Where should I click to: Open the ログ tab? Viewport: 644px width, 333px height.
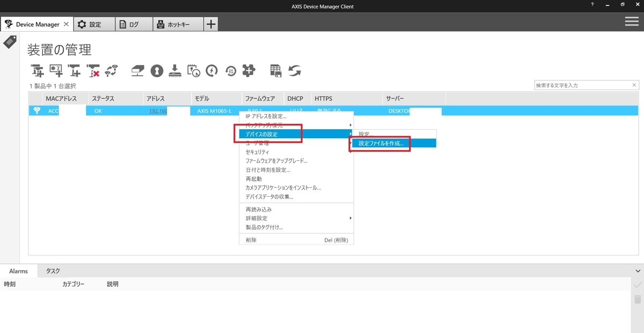[134, 24]
